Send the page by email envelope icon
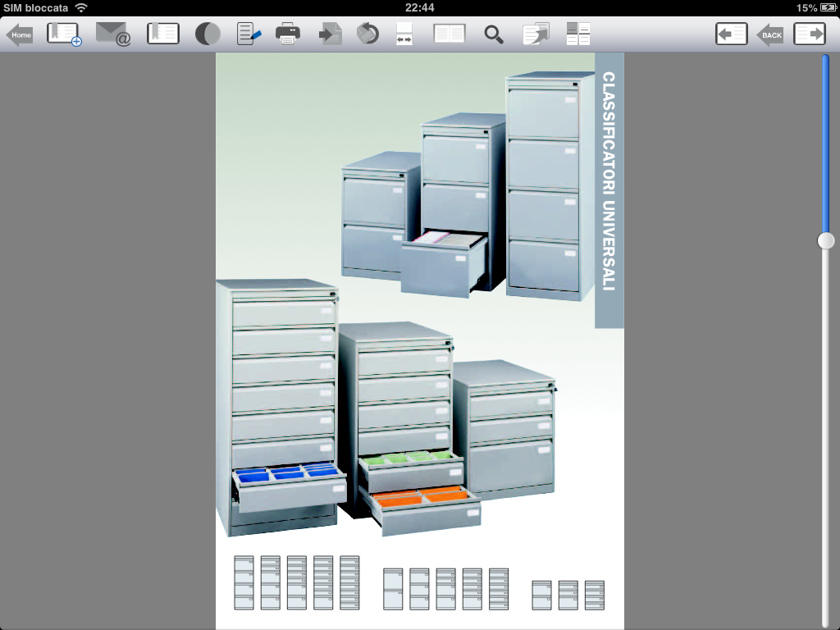This screenshot has height=630, width=840. [x=113, y=34]
